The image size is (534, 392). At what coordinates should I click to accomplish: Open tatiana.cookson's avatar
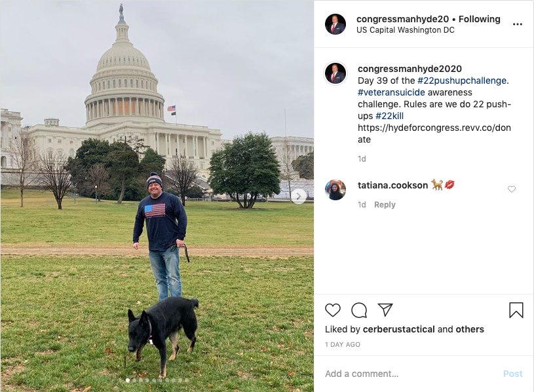point(335,190)
